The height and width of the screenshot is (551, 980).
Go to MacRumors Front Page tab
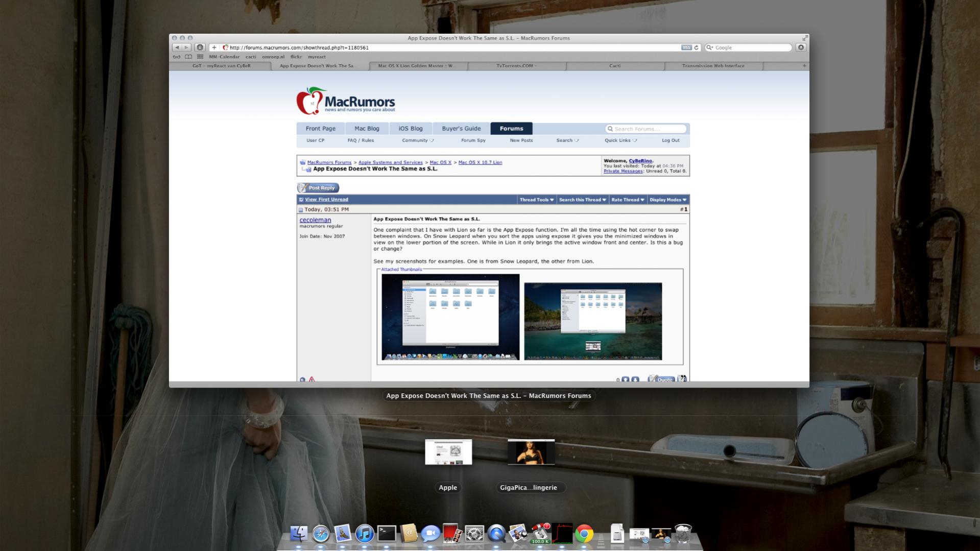(x=320, y=129)
